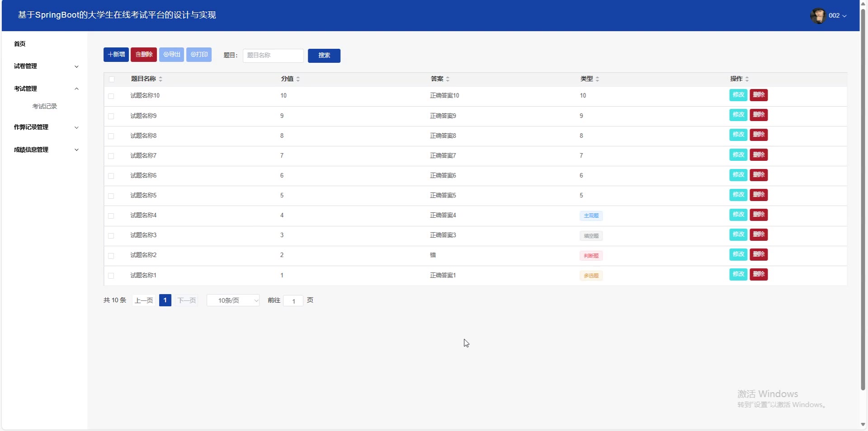Sort by 答案 column arrows

[448, 79]
